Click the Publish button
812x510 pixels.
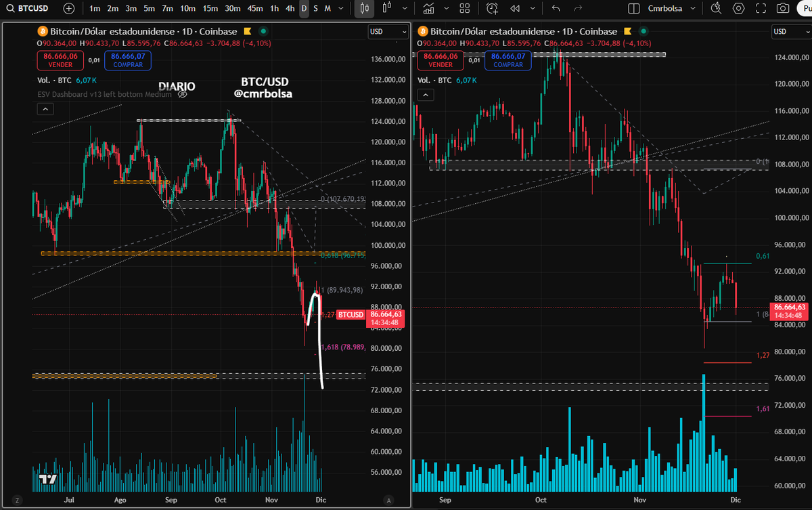tap(805, 8)
